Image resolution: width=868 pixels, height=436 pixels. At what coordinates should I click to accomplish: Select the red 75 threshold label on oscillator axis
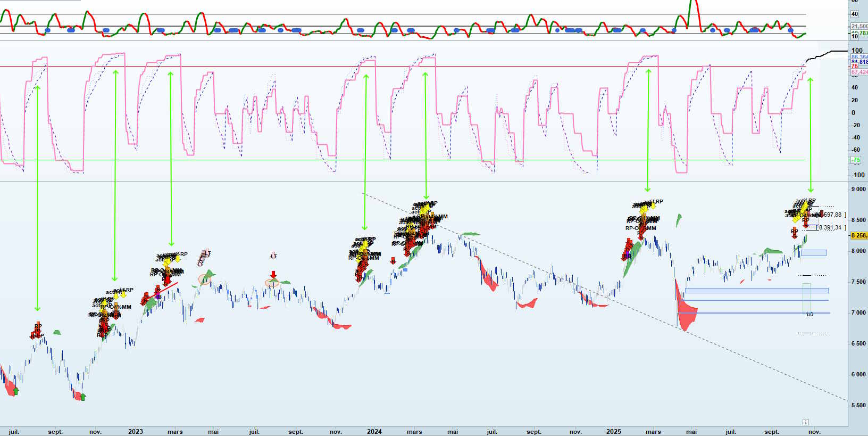pos(855,67)
